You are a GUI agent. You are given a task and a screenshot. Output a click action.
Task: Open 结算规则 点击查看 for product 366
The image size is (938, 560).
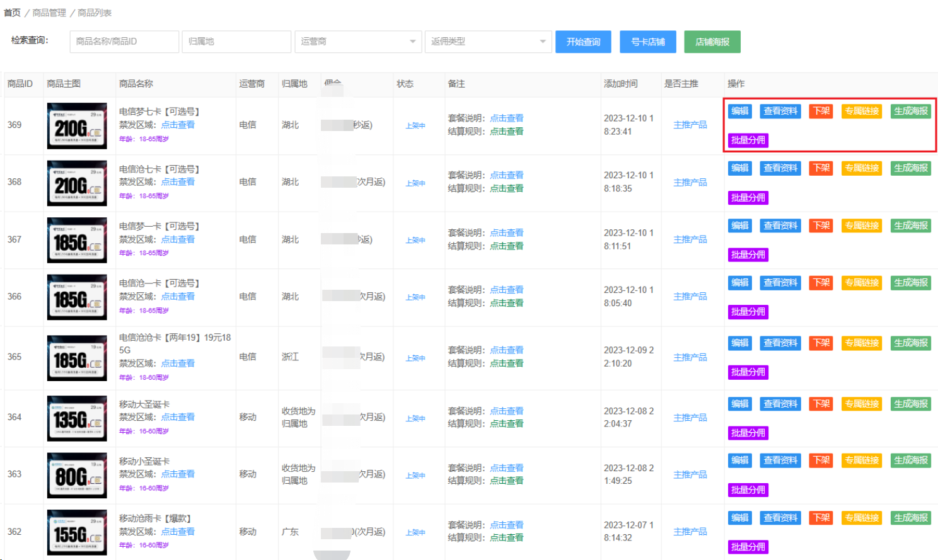pos(506,303)
